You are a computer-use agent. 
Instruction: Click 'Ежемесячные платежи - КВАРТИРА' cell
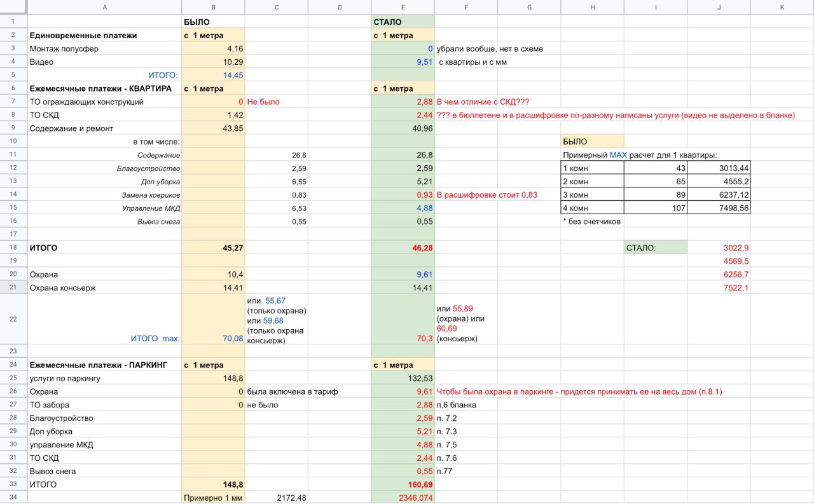click(x=104, y=88)
